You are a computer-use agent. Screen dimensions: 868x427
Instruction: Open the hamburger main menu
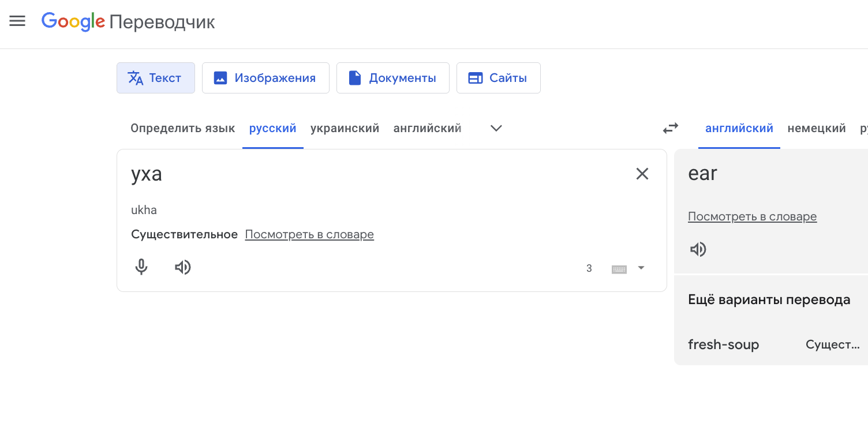pyautogui.click(x=17, y=21)
